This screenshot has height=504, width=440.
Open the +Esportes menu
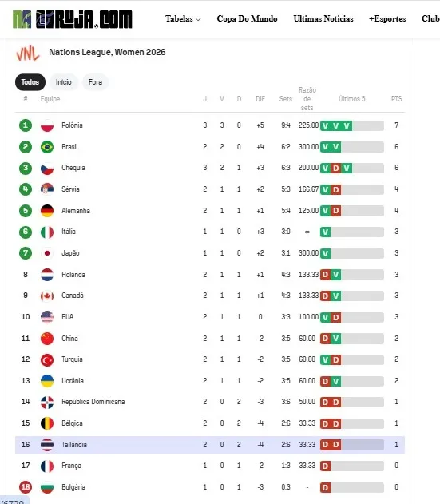click(x=387, y=18)
